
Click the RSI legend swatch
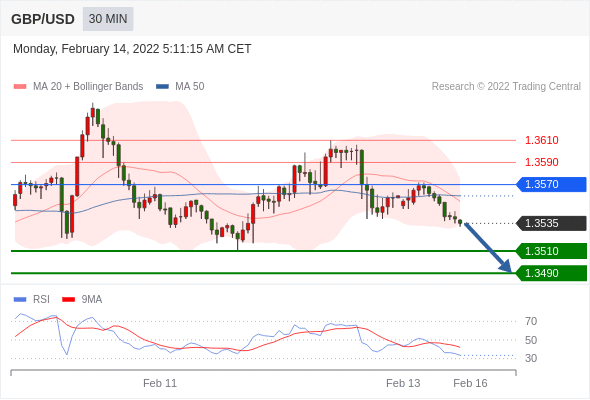tap(20, 300)
